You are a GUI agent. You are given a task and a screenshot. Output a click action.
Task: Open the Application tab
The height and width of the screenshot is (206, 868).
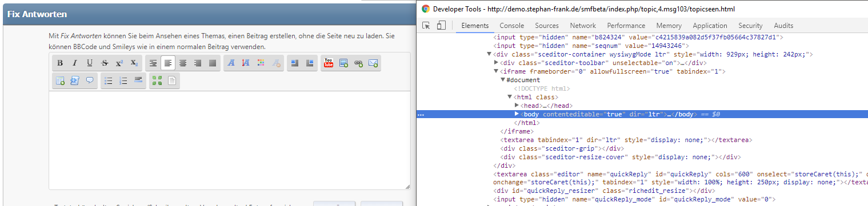(x=710, y=26)
